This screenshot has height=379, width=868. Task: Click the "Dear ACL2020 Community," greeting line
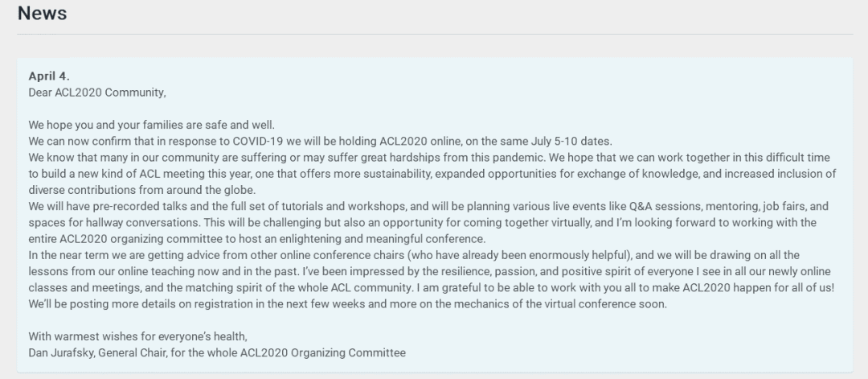click(x=97, y=93)
